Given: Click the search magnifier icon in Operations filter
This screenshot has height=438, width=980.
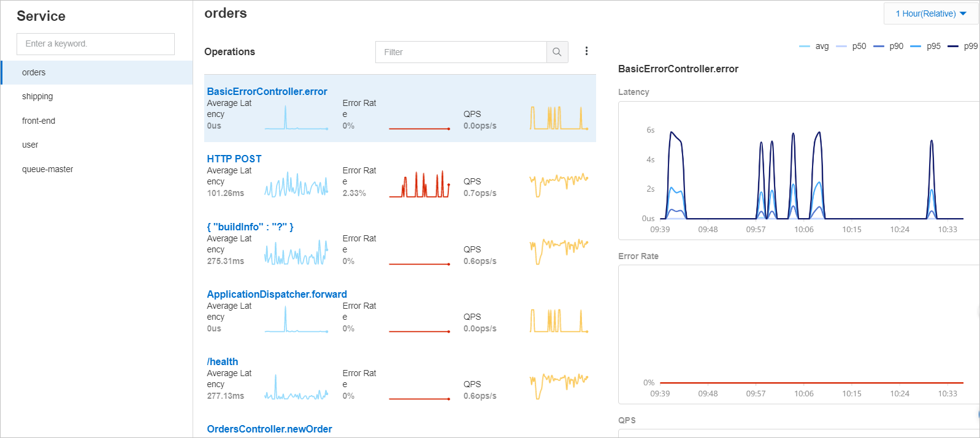Looking at the screenshot, I should [557, 52].
